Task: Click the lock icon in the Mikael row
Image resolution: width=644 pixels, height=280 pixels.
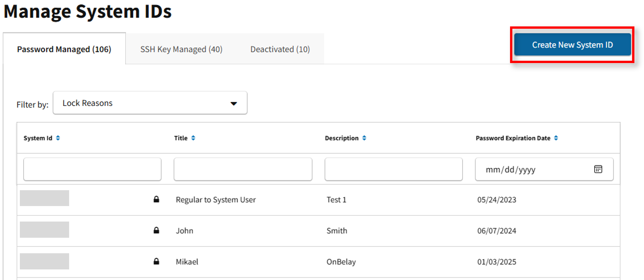Action: [x=156, y=262]
